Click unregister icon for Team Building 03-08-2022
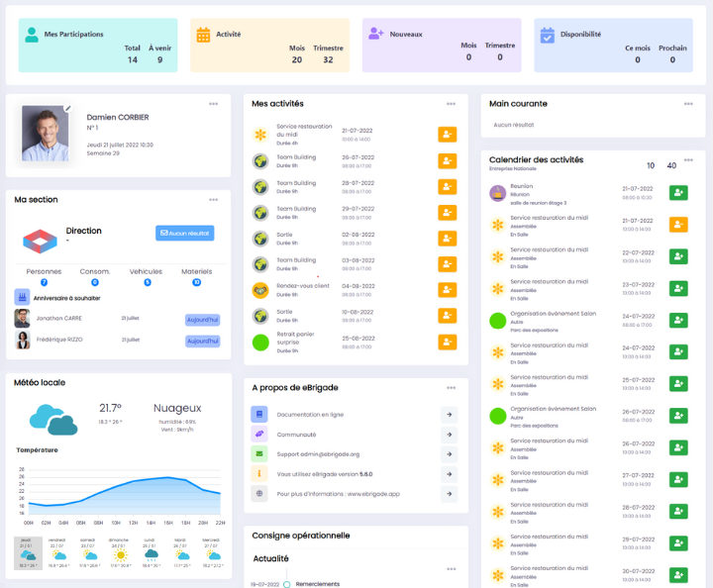The image size is (713, 588). [x=447, y=264]
